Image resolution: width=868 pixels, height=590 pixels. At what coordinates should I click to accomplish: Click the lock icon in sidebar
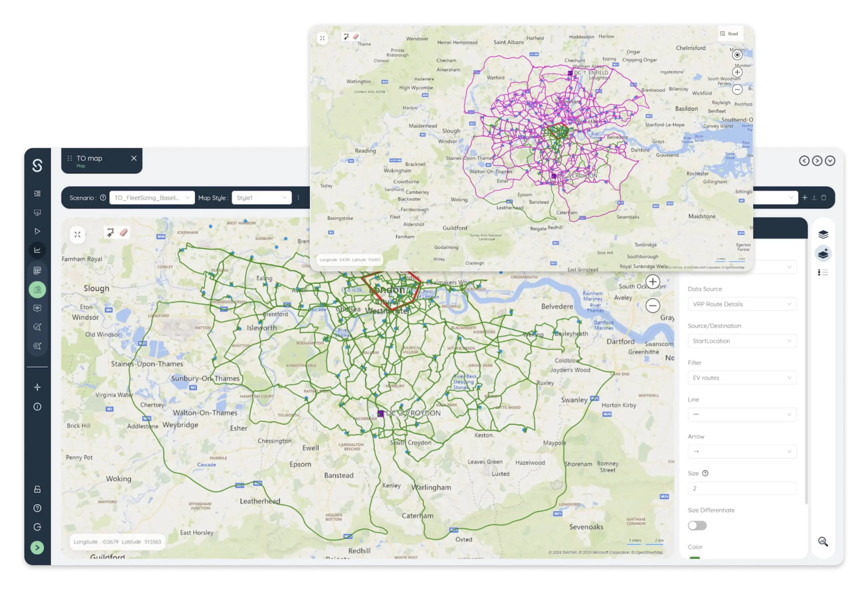(37, 489)
